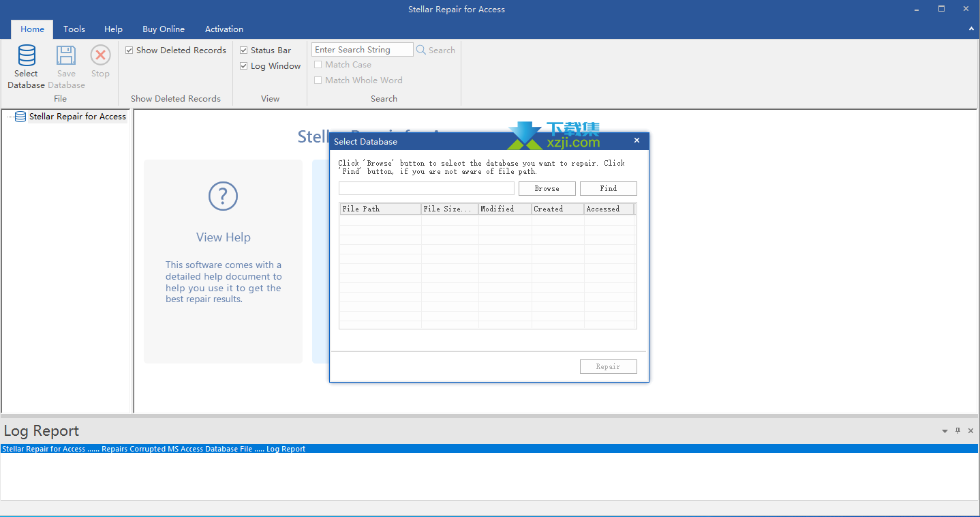Click the Find button in the dialog
Screen dimensions: 980x517
609,188
